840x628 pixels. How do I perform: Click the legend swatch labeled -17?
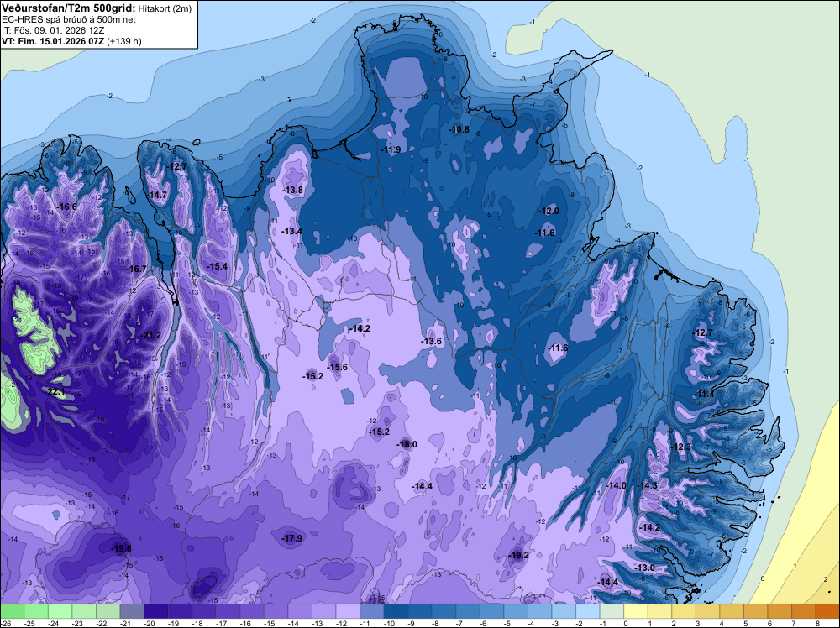point(228,611)
